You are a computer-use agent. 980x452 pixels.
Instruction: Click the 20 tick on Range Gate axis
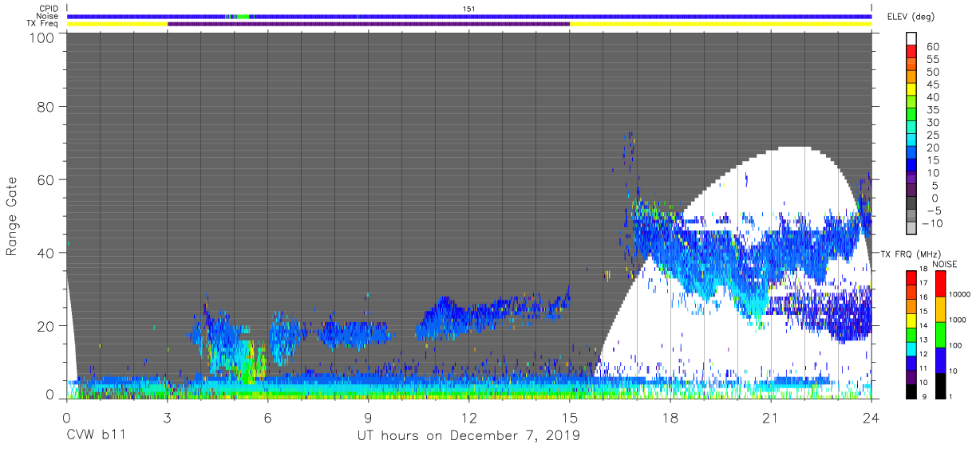click(46, 325)
